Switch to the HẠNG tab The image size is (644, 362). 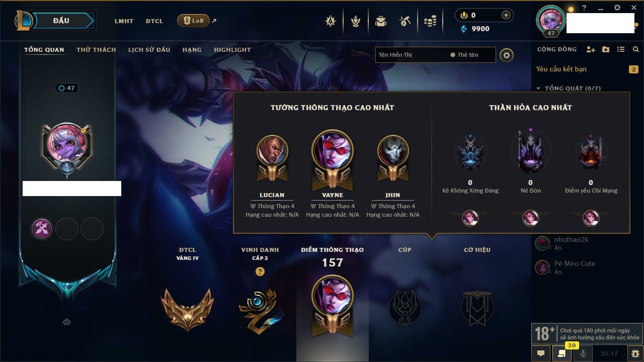click(x=192, y=50)
